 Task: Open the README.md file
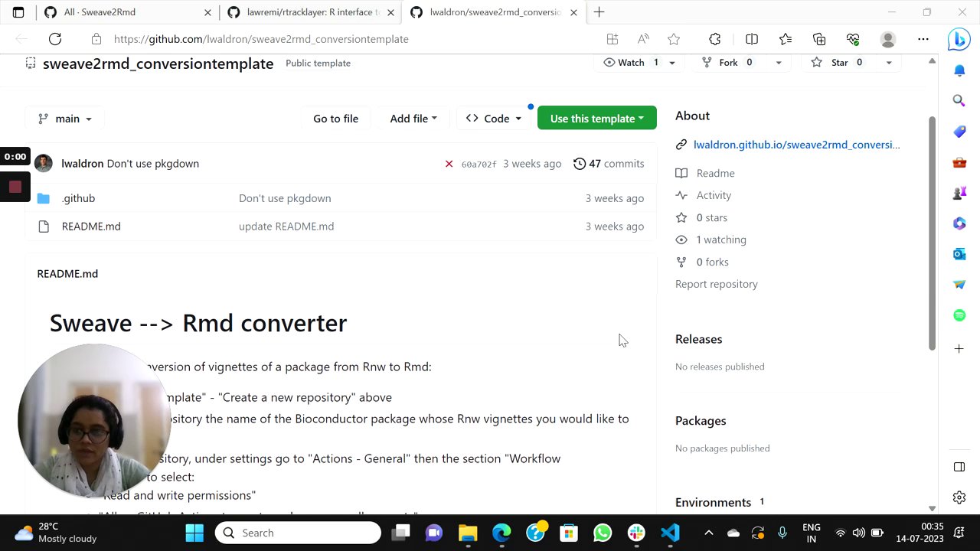(91, 227)
